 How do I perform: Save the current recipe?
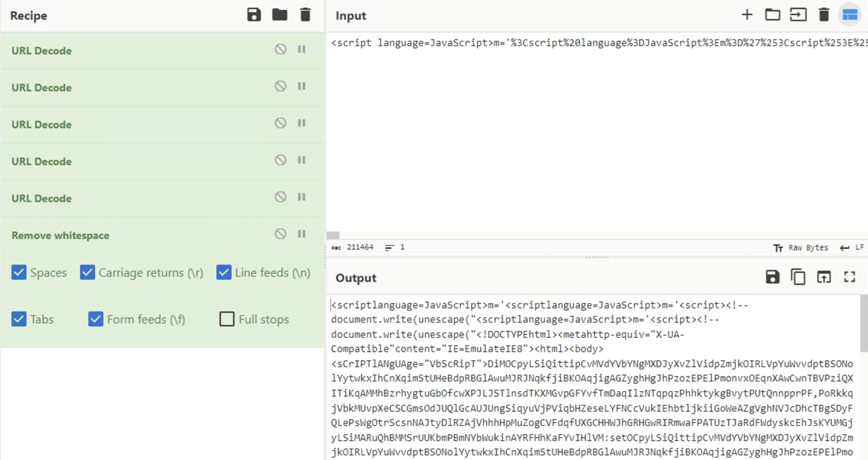coord(254,14)
